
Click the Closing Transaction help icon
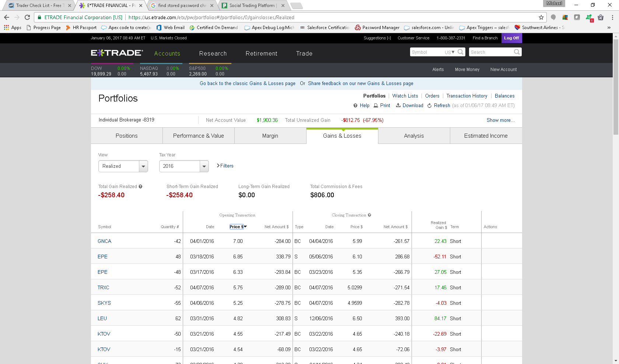(370, 215)
